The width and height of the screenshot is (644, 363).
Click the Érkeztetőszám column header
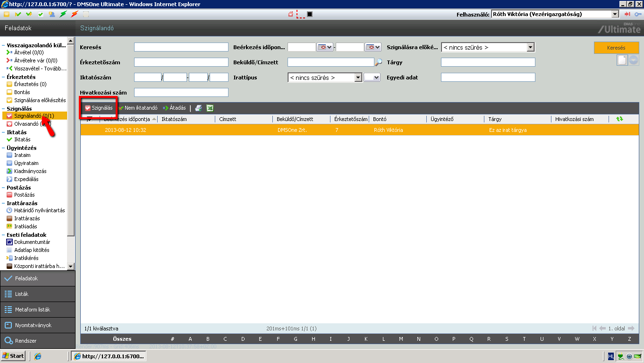coord(351,119)
